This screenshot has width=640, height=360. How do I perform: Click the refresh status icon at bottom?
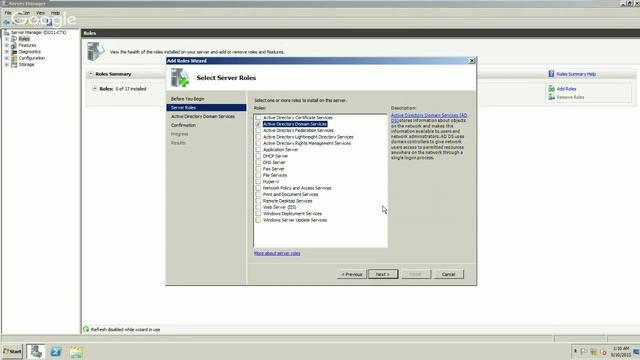coord(86,329)
